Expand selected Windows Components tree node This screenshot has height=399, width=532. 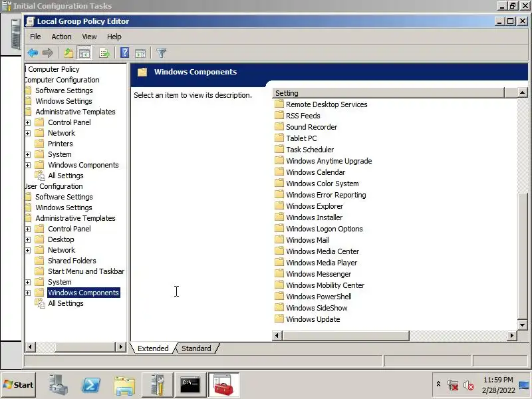coord(28,293)
